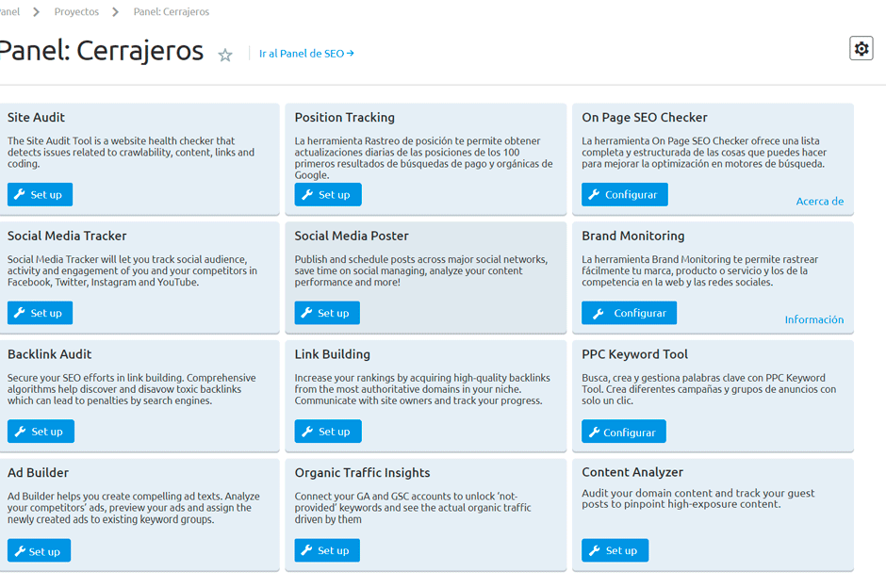Open the project settings gear icon

coord(861,48)
